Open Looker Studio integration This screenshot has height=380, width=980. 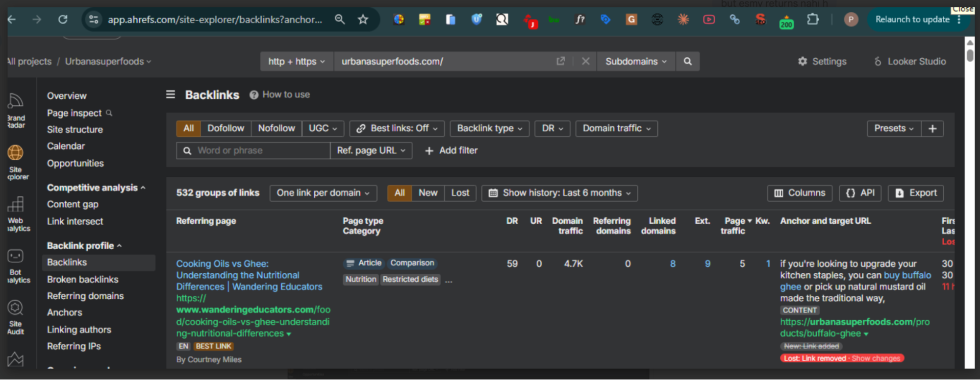point(910,61)
